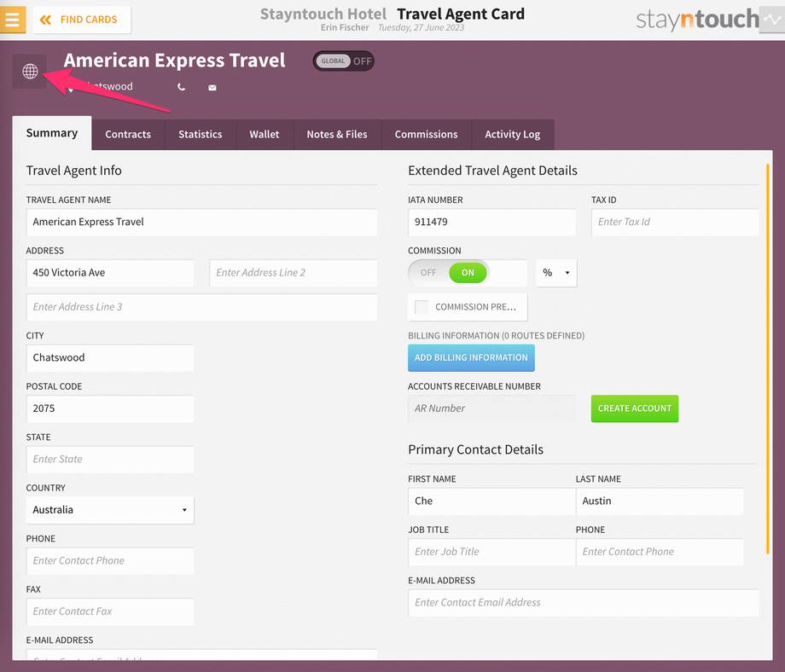The image size is (785, 672).
Task: Click the Address Line 2 field
Action: 294,273
